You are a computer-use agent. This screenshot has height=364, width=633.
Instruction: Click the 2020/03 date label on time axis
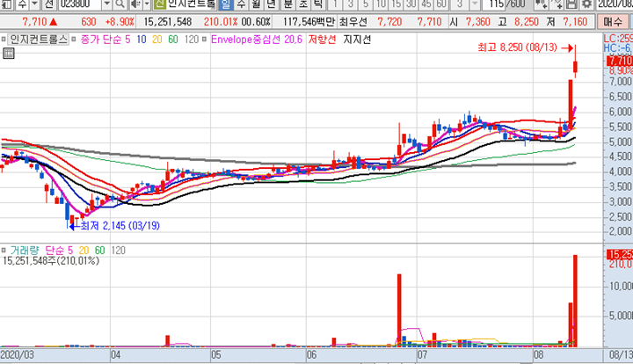(x=18, y=355)
